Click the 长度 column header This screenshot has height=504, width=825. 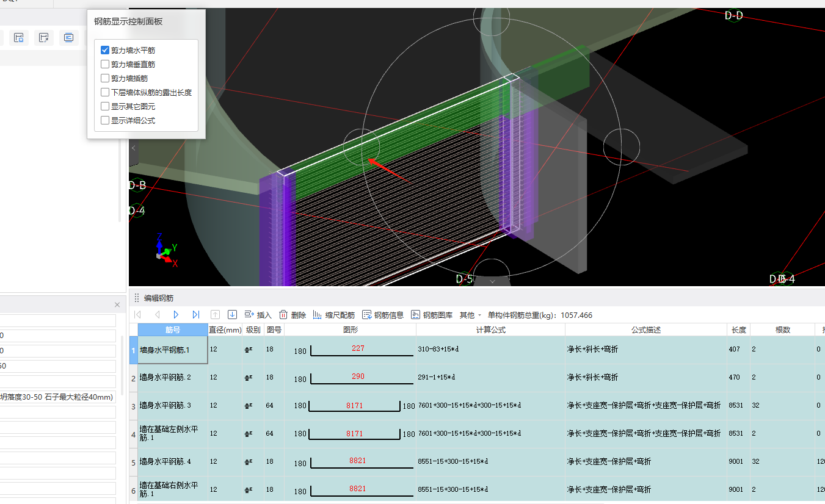tap(739, 329)
